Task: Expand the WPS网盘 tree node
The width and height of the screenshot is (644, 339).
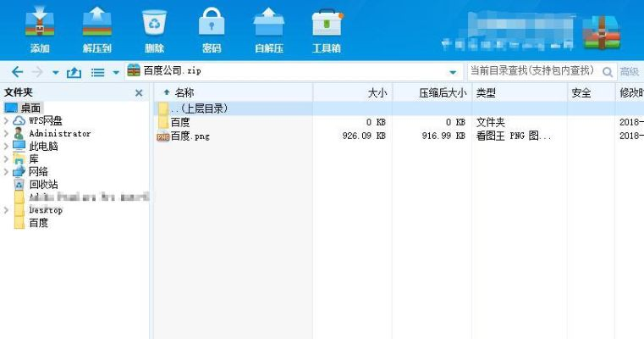Action: pyautogui.click(x=6, y=120)
